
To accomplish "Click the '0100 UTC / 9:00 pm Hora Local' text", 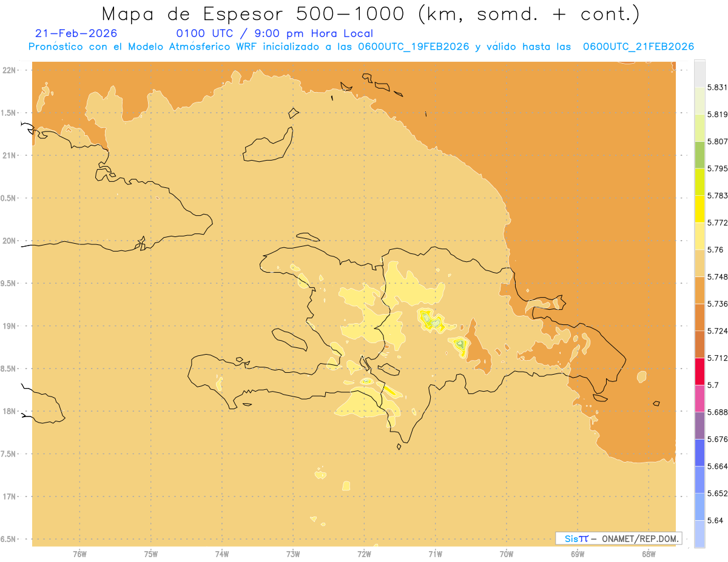I will (275, 33).
